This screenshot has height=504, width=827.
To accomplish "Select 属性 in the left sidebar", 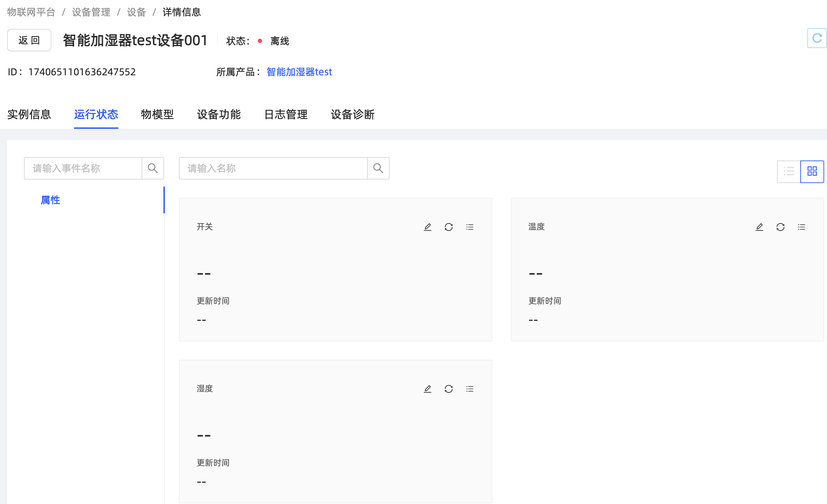I will coord(50,200).
